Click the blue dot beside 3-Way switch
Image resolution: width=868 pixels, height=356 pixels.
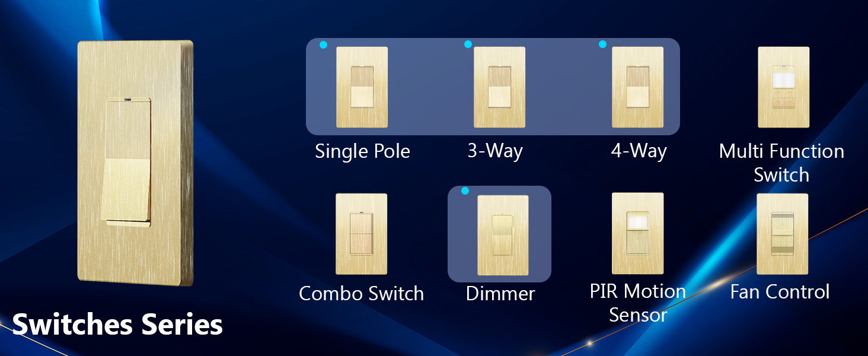point(468,44)
